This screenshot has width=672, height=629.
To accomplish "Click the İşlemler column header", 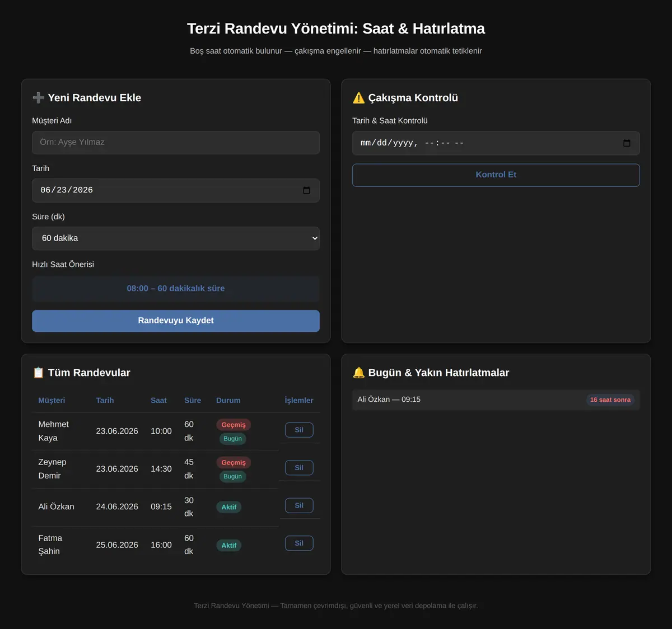I will (x=299, y=400).
